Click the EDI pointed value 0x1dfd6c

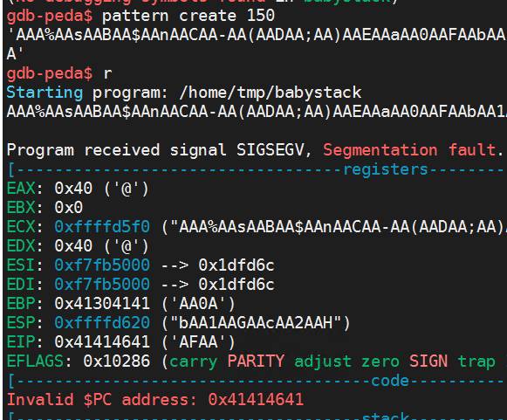pos(236,285)
